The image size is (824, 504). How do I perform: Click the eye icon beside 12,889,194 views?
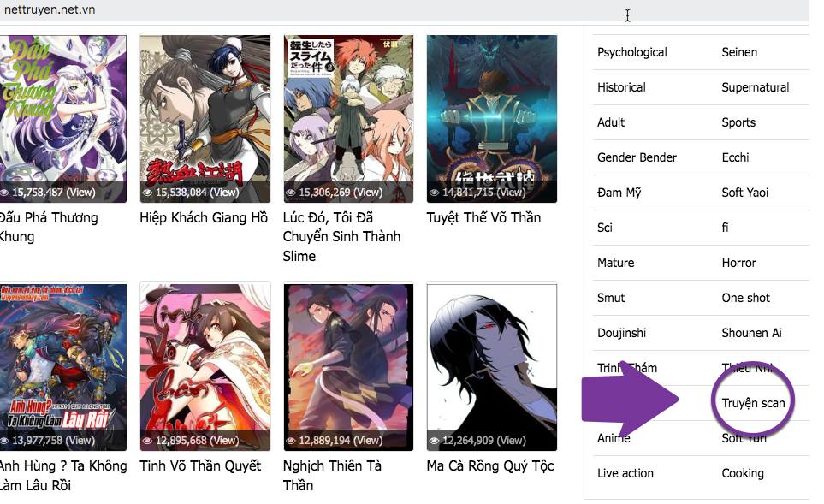291,441
